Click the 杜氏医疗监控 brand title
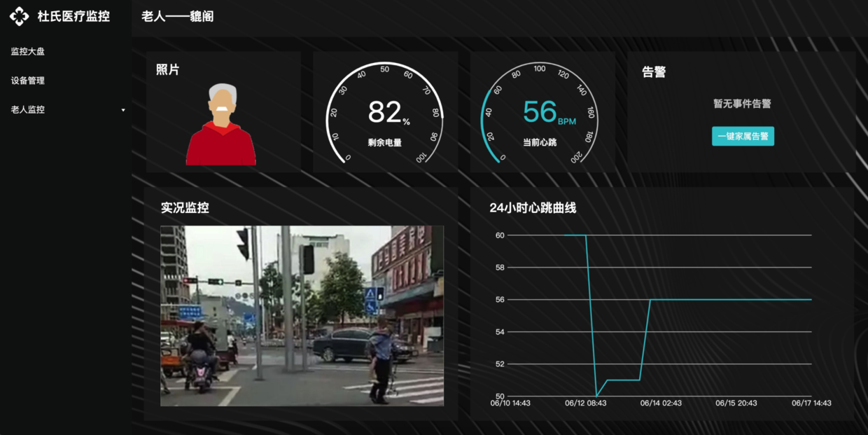 (73, 16)
